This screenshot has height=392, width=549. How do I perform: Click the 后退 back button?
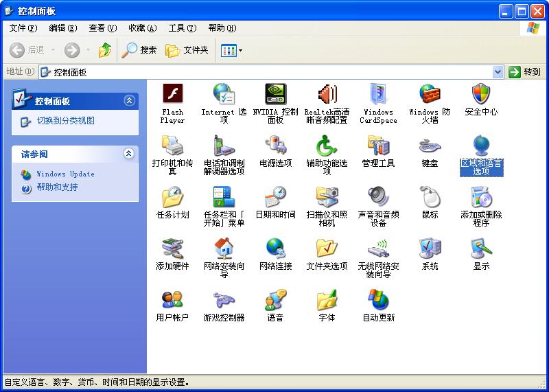(27, 50)
